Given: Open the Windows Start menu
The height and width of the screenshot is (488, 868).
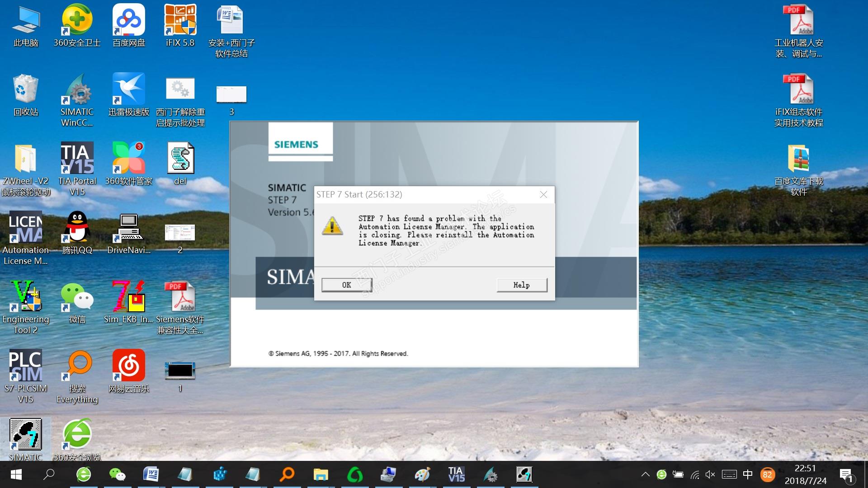Looking at the screenshot, I should click(x=16, y=474).
